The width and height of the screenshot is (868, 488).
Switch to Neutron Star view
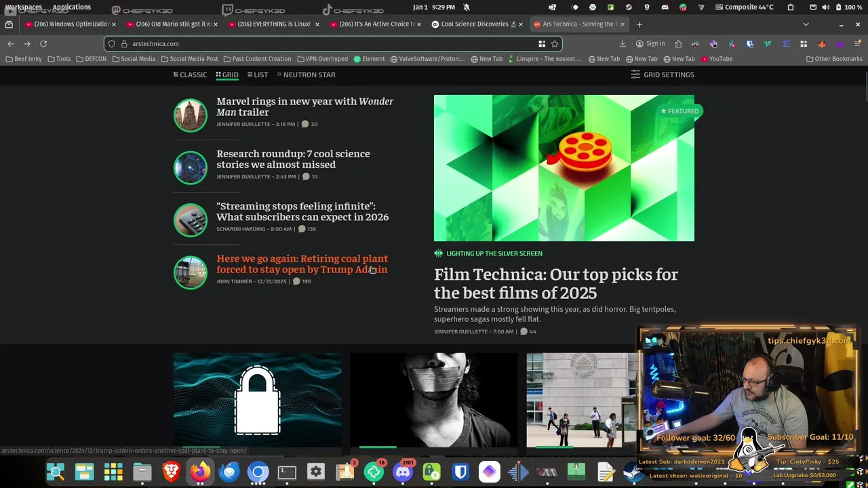point(305,75)
